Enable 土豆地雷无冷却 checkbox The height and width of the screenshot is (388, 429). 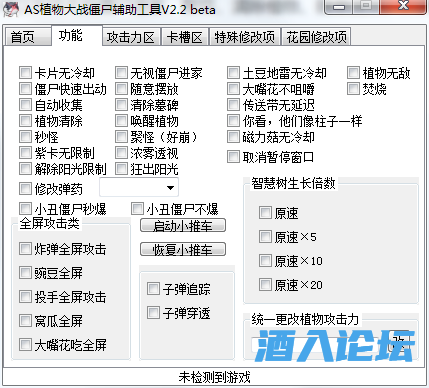(233, 73)
